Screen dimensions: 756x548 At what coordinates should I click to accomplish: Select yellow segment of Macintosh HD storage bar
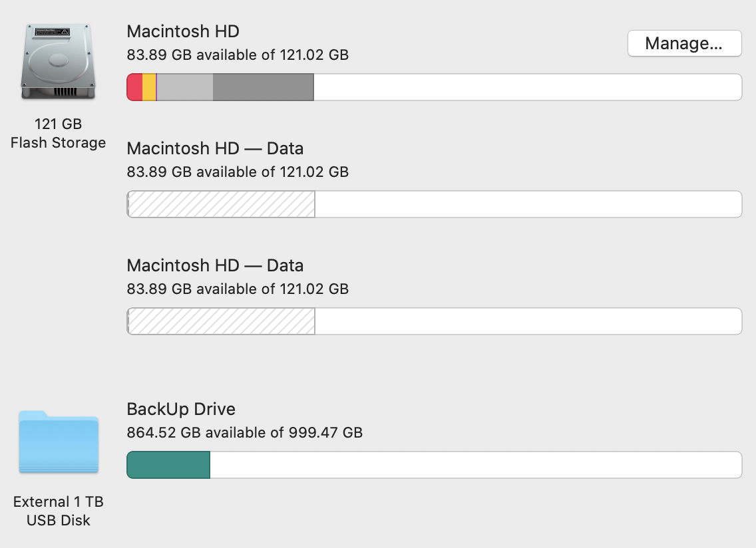click(x=149, y=88)
